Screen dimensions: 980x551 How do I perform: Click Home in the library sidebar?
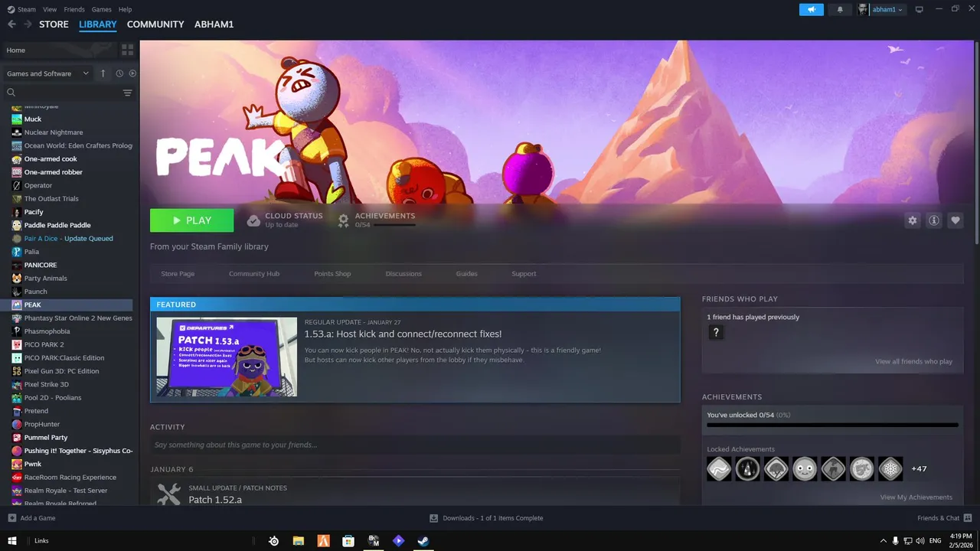58,50
